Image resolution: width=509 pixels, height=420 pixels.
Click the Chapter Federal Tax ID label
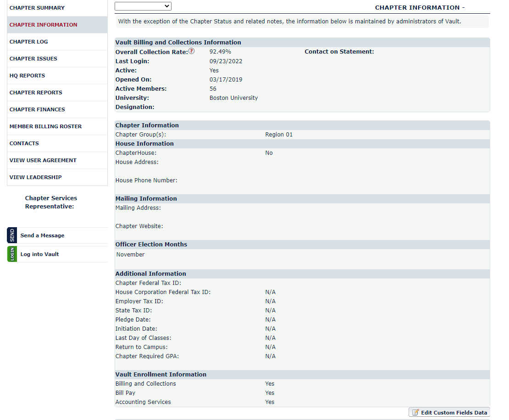[148, 283]
